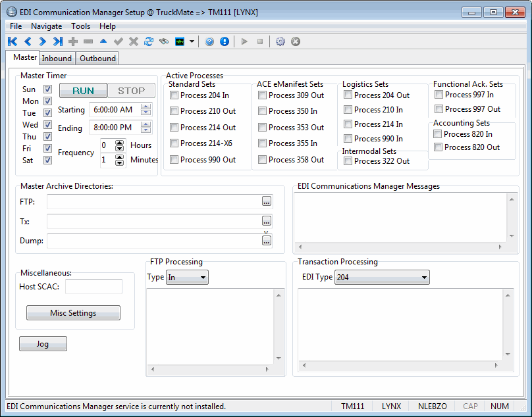This screenshot has height=417, width=532.
Task: Click the refresh toolbar icon
Action: pos(149,41)
